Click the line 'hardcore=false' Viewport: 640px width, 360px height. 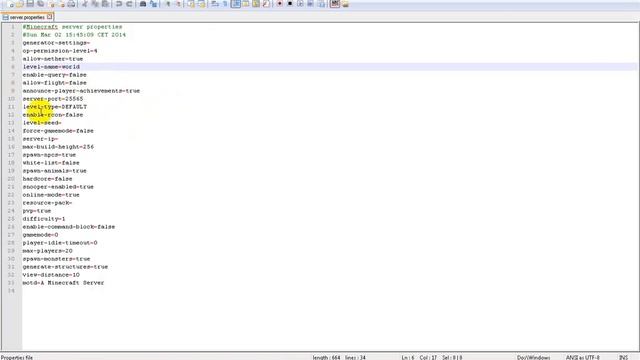[47, 179]
